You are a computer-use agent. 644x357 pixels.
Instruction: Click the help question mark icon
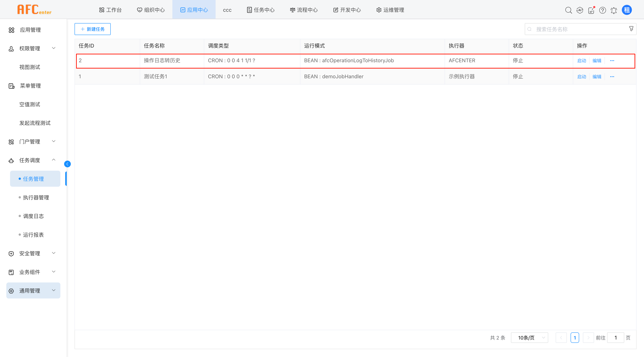coord(602,10)
